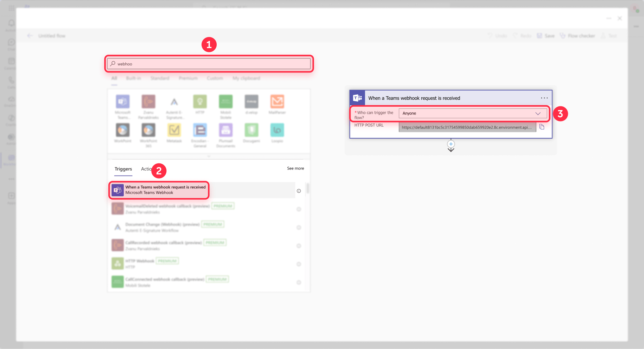Choose the Docugami connector icon

251,130
